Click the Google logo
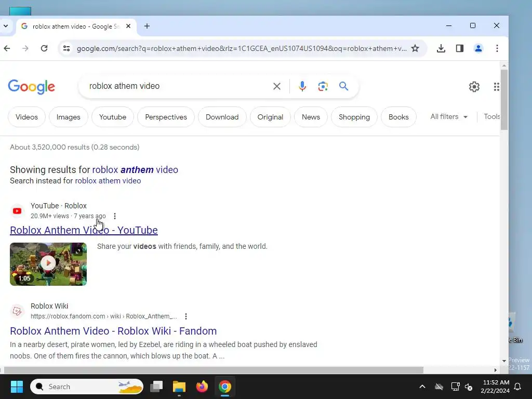 tap(32, 87)
